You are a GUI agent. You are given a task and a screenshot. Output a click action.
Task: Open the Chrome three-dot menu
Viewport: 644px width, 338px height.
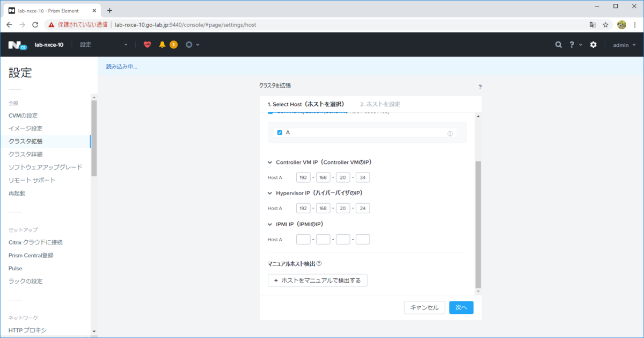(x=635, y=25)
